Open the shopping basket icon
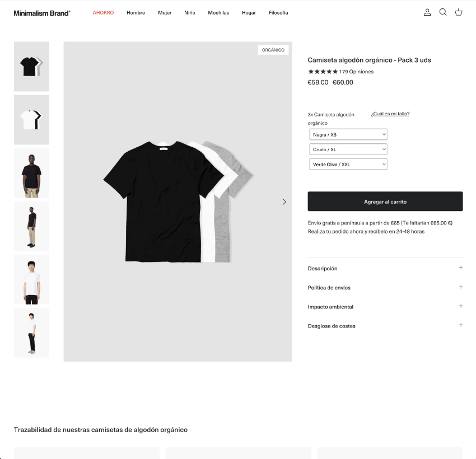 pos(459,12)
